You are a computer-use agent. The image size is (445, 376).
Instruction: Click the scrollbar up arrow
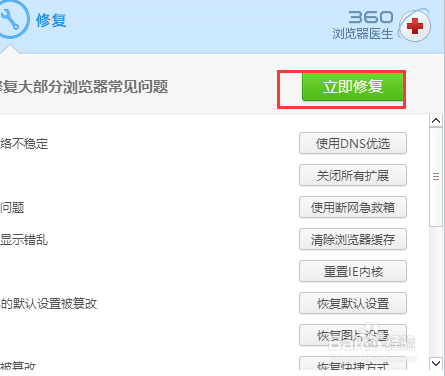pos(436,120)
